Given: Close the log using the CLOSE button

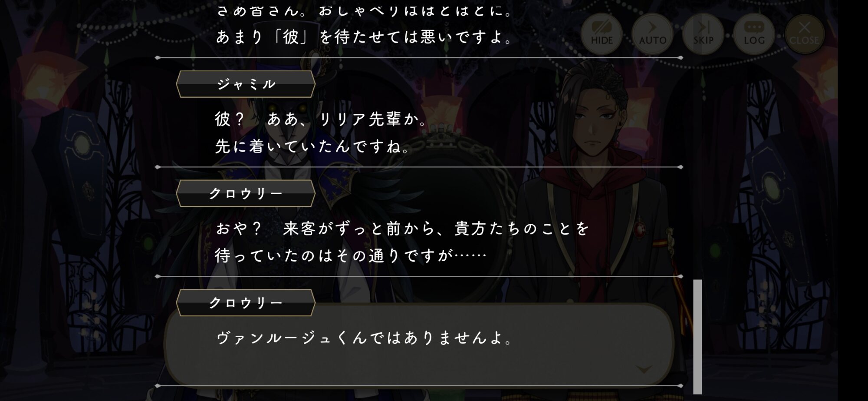Looking at the screenshot, I should [804, 33].
